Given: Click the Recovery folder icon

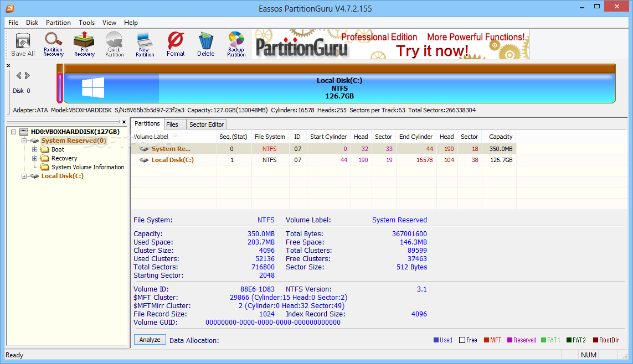Looking at the screenshot, I should [x=45, y=158].
